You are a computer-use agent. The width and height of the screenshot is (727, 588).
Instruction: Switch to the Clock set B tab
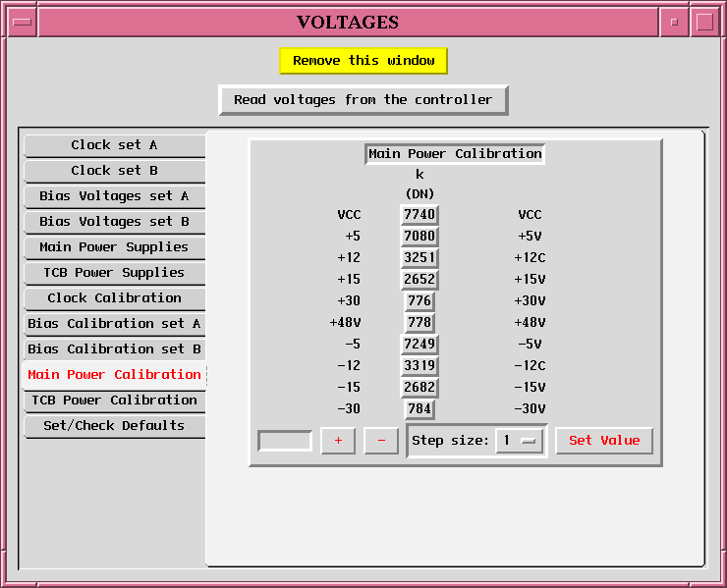pyautogui.click(x=114, y=171)
